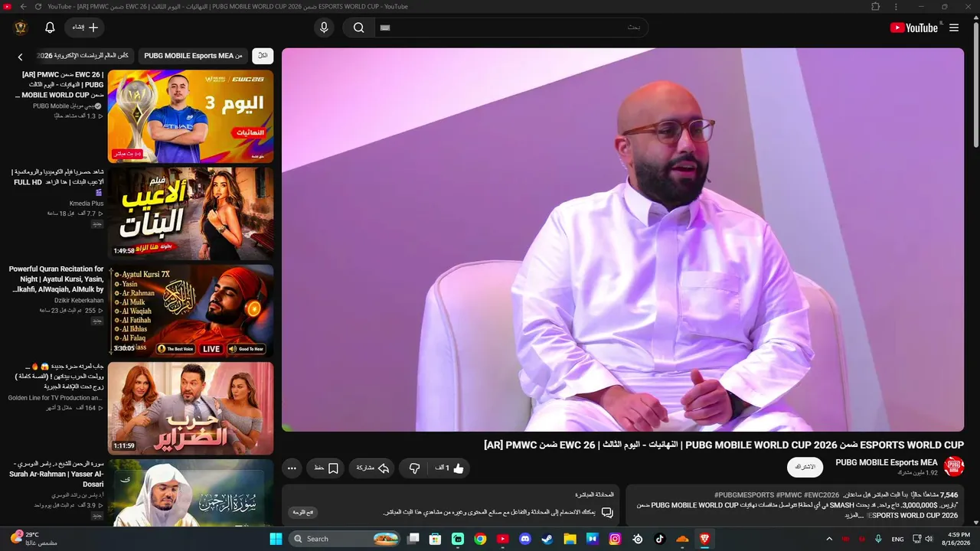Like the video with thumbs up

(x=450, y=468)
